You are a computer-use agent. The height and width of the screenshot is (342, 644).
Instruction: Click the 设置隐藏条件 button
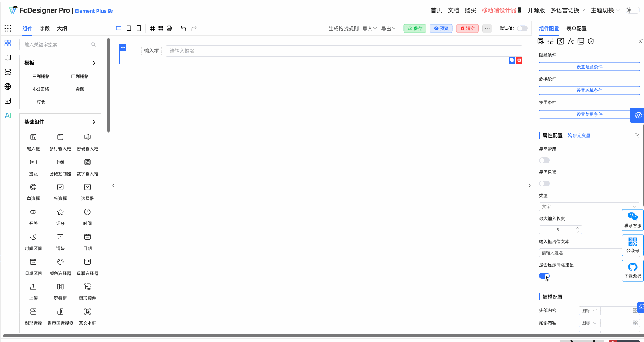[589, 66]
